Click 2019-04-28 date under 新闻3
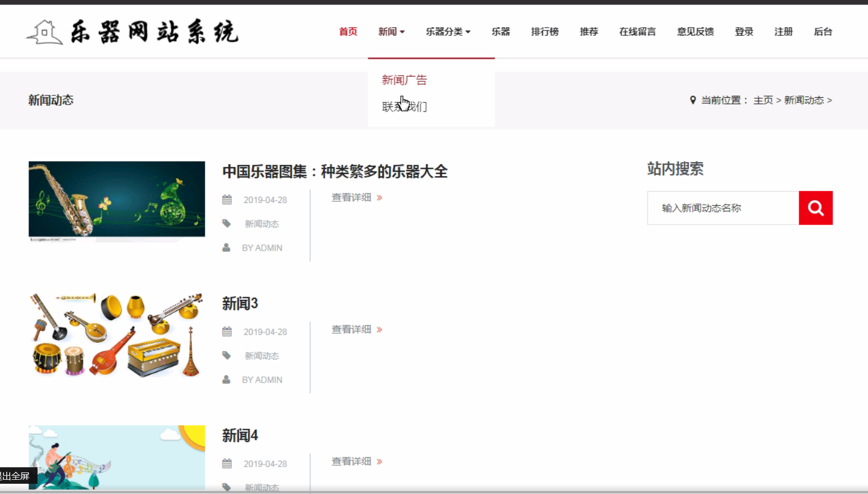868x494 pixels. pos(265,332)
